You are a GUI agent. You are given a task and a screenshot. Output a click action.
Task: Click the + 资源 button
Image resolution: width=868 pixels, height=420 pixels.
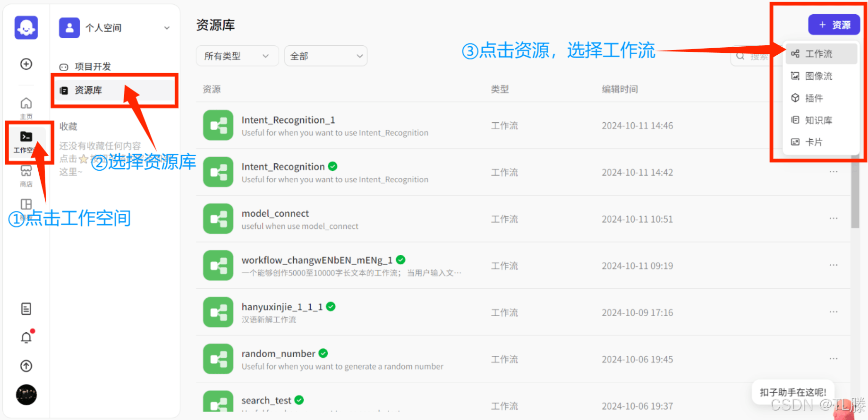(834, 25)
